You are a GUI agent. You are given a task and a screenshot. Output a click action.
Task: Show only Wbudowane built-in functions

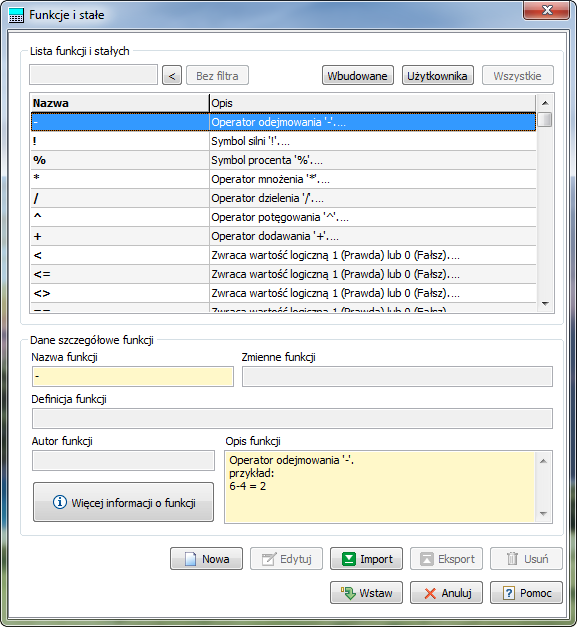(357, 75)
